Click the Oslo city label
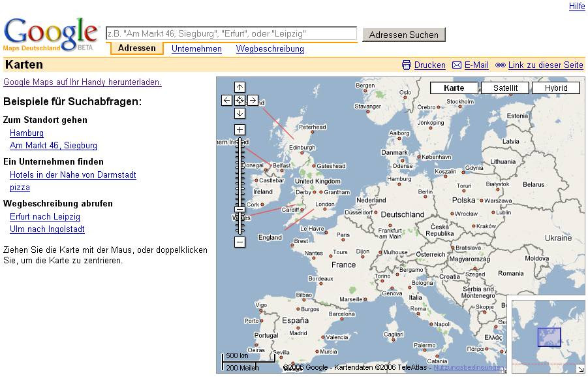This screenshot has width=588, height=377. point(405,92)
